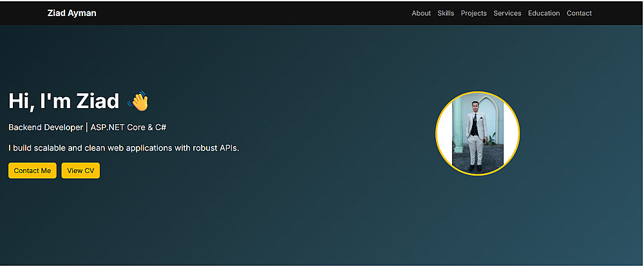Navigate to Services
The image size is (644, 267).
pyautogui.click(x=507, y=13)
